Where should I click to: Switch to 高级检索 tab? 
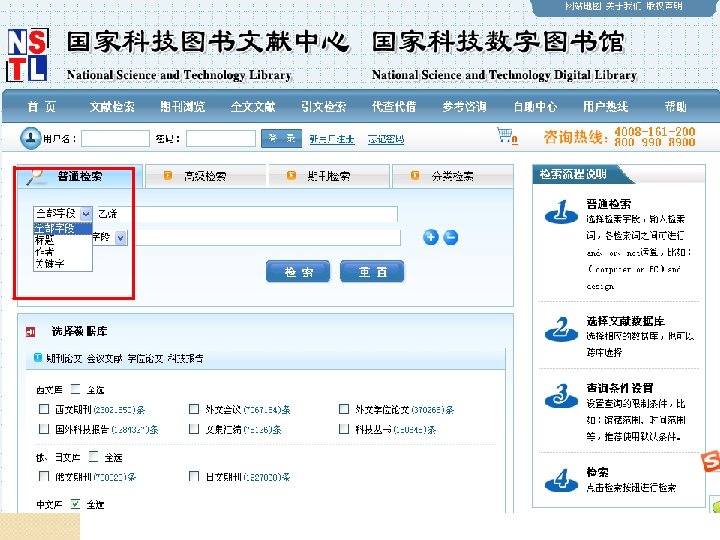coord(205,176)
